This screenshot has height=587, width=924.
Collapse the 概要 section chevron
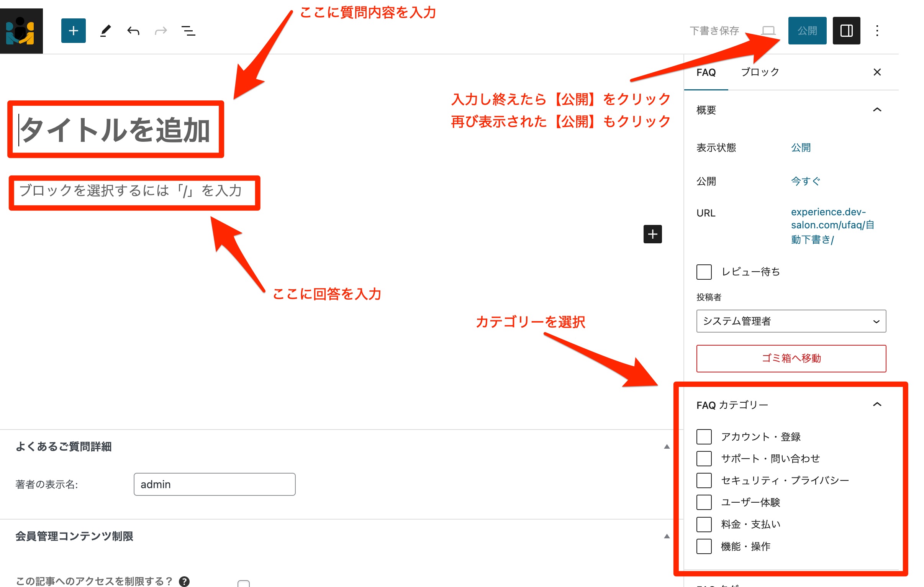tap(877, 110)
